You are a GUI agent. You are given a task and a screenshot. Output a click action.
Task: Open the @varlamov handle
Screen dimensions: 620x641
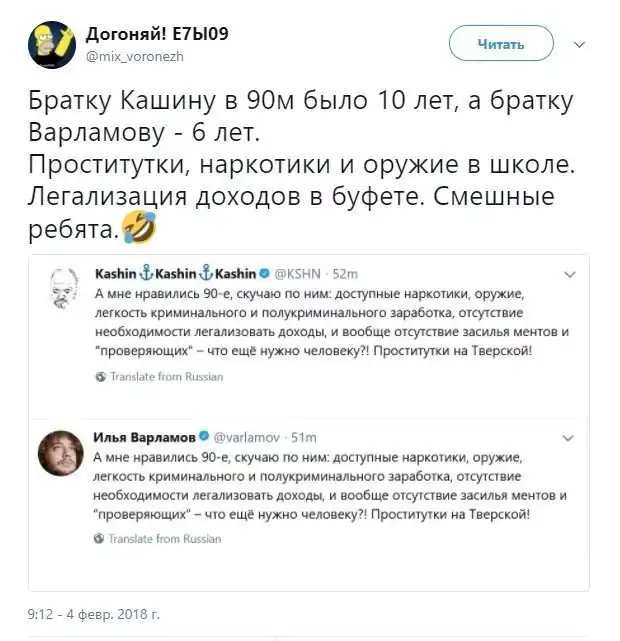click(246, 438)
